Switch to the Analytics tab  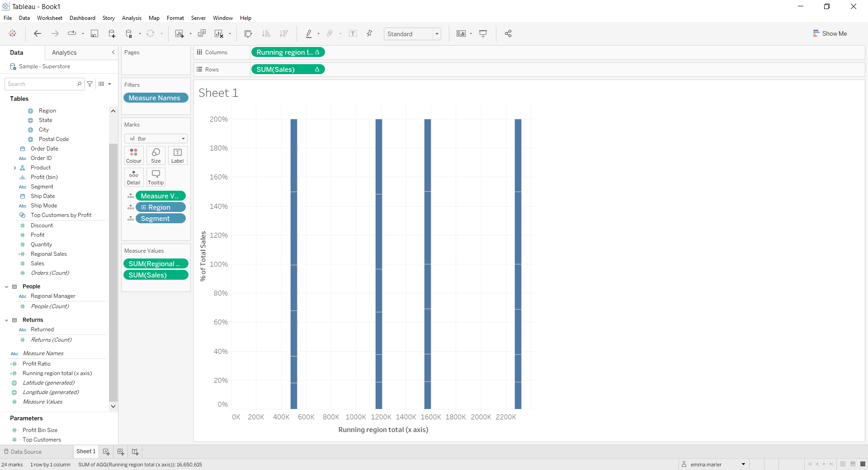pyautogui.click(x=64, y=52)
